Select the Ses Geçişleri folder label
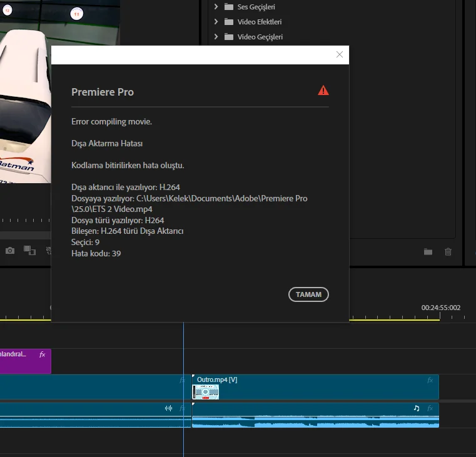476x457 pixels. coord(256,7)
